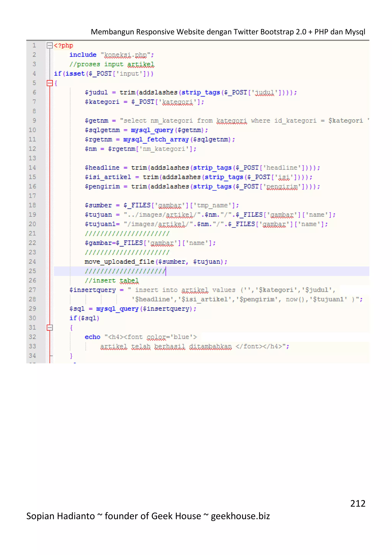The height and width of the screenshot is (555, 392).
Task: Click the include "koneksi.php" line
Action: tap(112, 55)
